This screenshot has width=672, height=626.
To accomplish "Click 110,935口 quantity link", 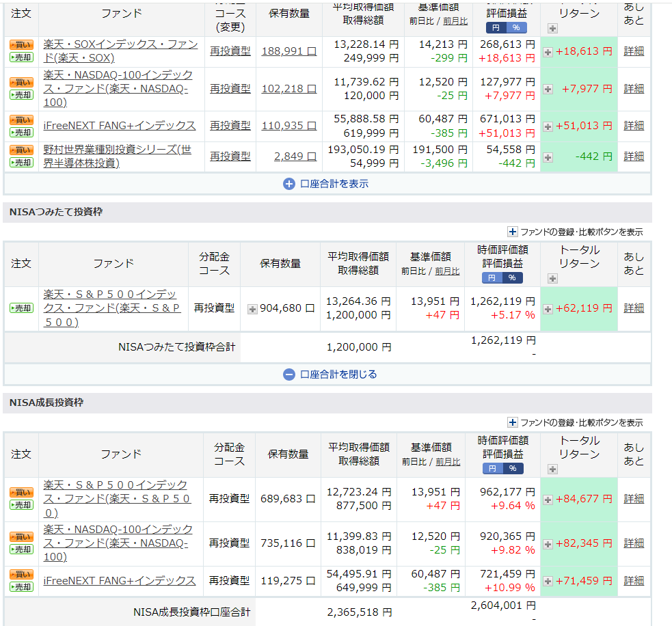I will [289, 126].
